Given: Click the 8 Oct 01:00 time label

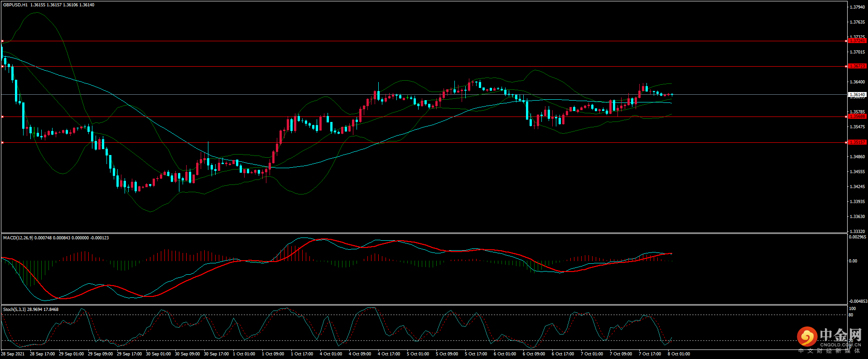Looking at the screenshot, I should [679, 354].
